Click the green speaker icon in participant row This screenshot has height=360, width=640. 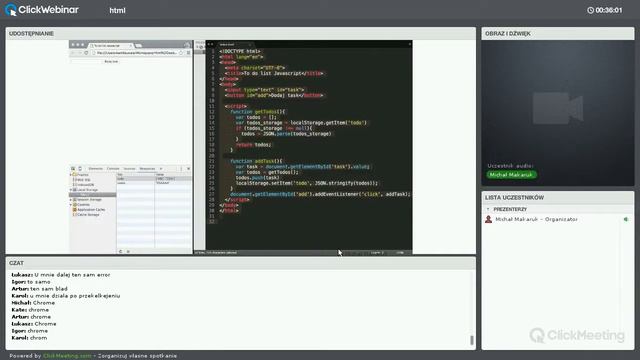click(x=626, y=219)
